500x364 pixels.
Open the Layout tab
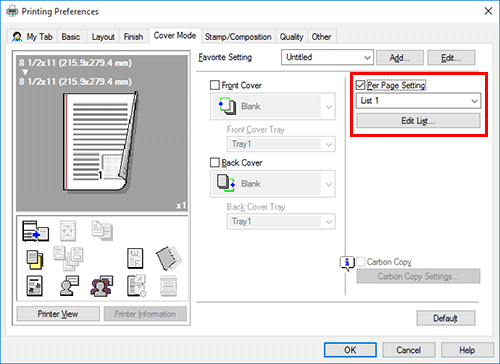[103, 37]
